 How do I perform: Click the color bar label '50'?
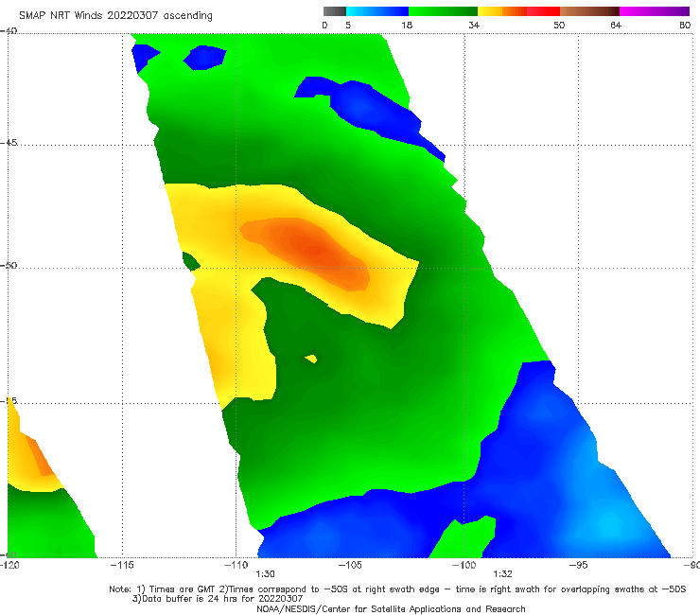click(x=559, y=25)
